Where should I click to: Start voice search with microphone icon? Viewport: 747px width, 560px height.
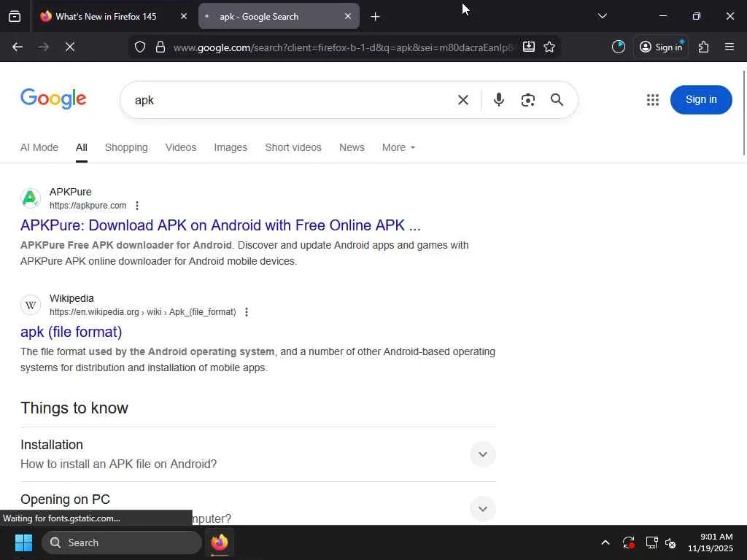[499, 100]
